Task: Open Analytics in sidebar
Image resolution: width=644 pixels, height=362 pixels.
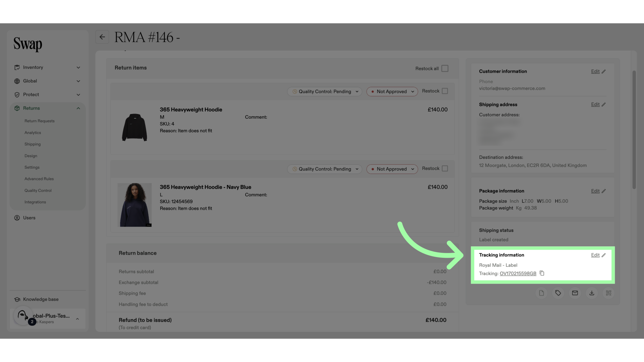Action: pyautogui.click(x=33, y=133)
